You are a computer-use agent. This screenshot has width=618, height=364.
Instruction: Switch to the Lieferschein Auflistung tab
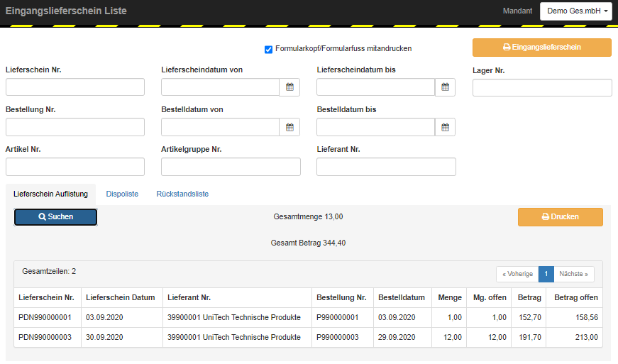point(50,194)
